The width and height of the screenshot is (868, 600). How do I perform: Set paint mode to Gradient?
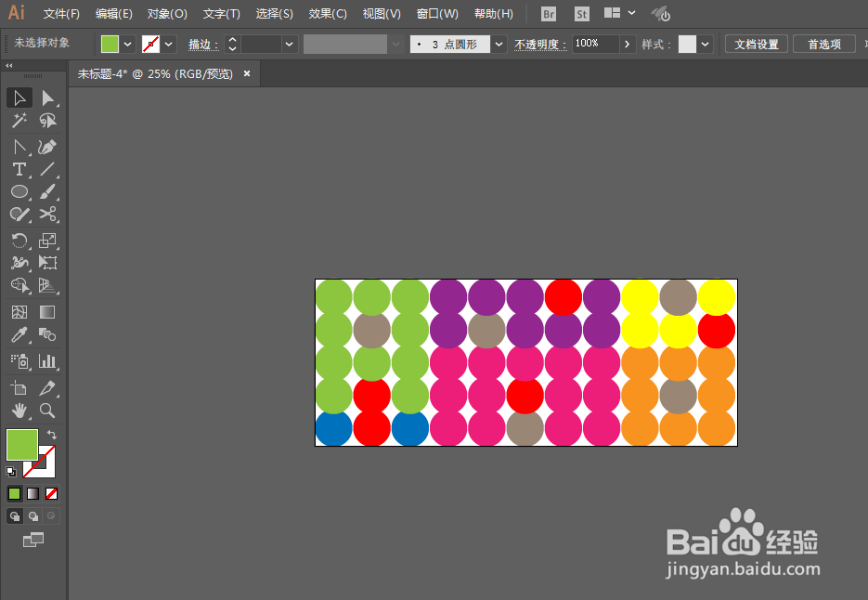33,493
